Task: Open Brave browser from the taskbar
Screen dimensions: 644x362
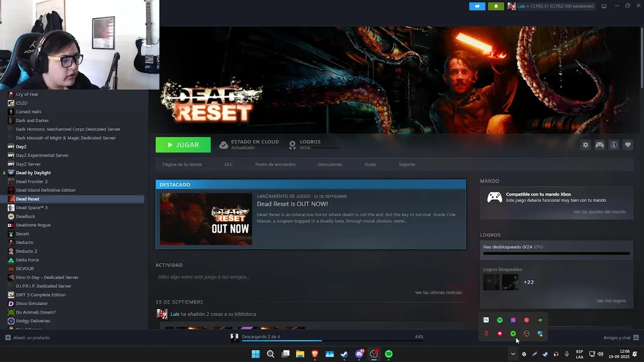Action: [x=315, y=354]
